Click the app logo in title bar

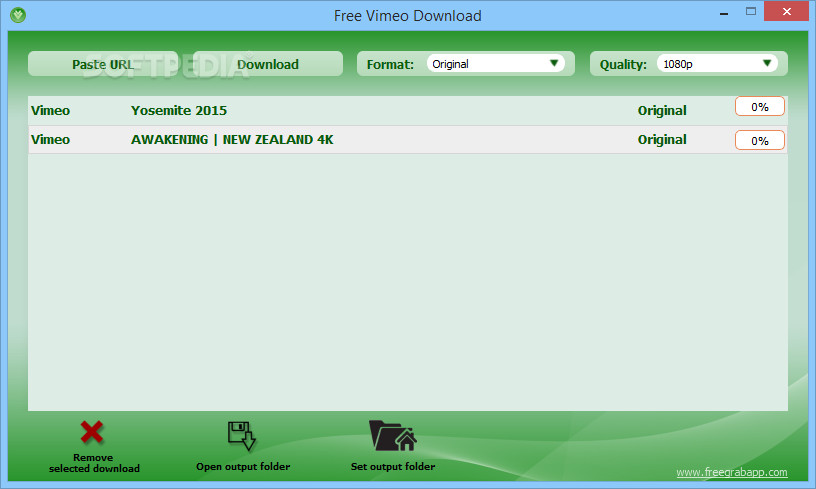18,15
